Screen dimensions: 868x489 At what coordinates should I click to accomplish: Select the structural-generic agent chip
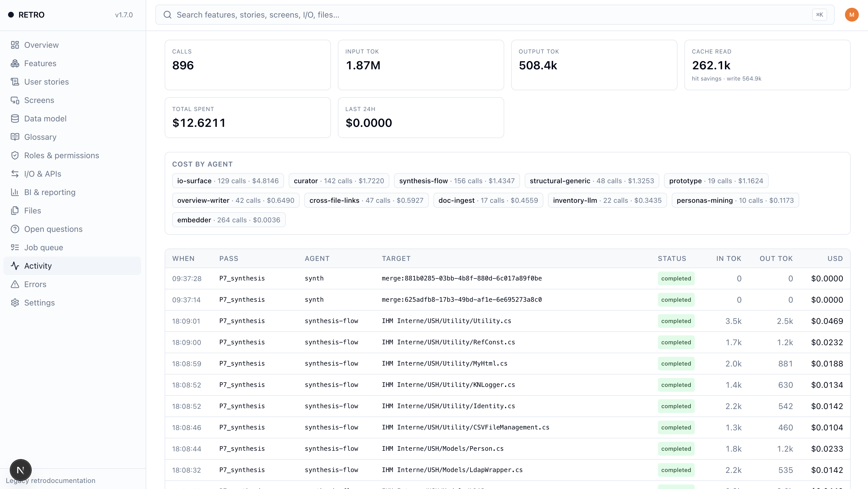pyautogui.click(x=592, y=181)
